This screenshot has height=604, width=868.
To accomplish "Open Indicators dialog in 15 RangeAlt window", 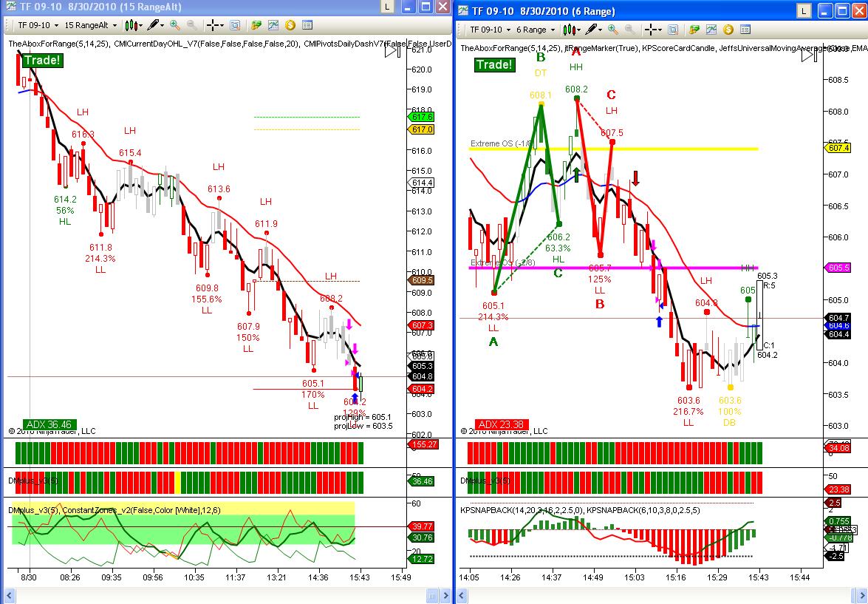I will (x=273, y=25).
